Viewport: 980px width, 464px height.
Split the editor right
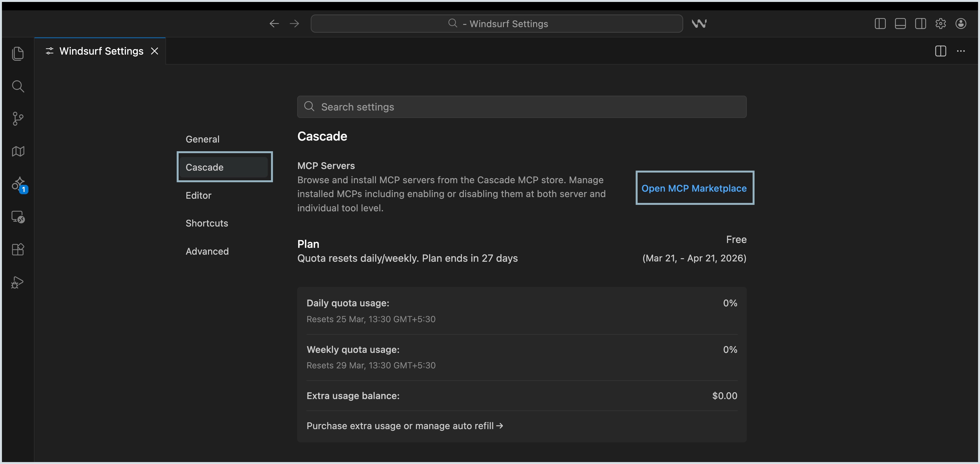coord(941,51)
